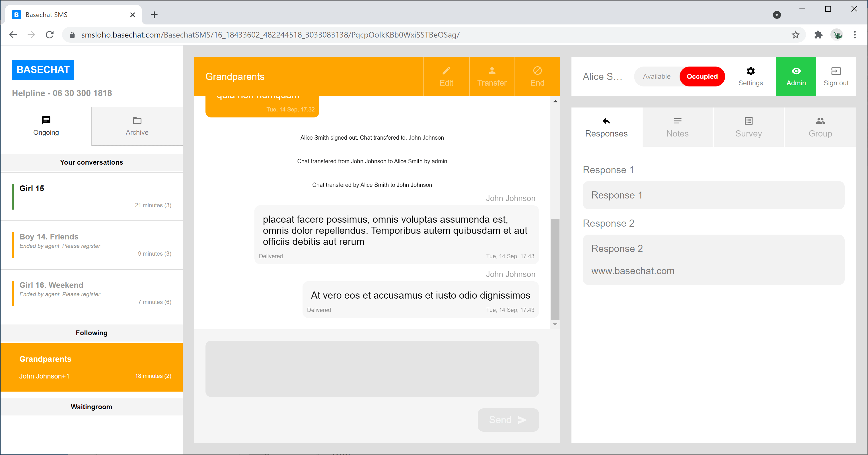The image size is (868, 455).
Task: Open the Archive folder tab
Action: (137, 126)
